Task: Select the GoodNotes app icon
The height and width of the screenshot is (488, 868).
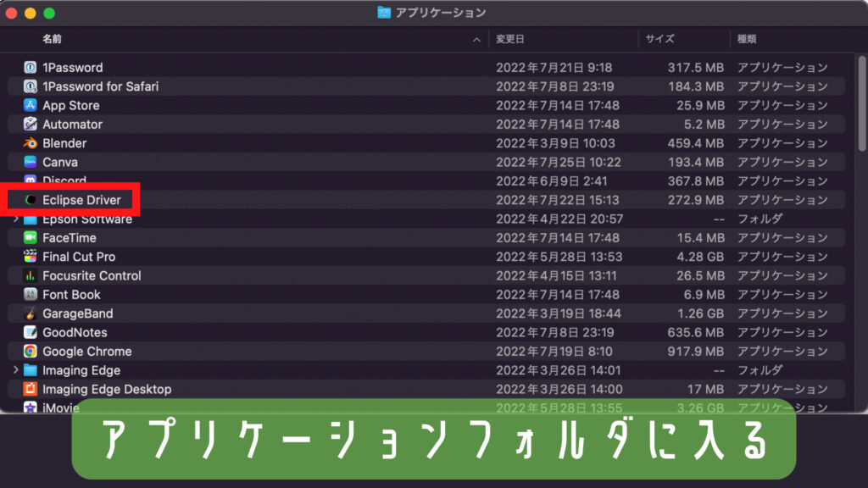Action: click(x=30, y=332)
